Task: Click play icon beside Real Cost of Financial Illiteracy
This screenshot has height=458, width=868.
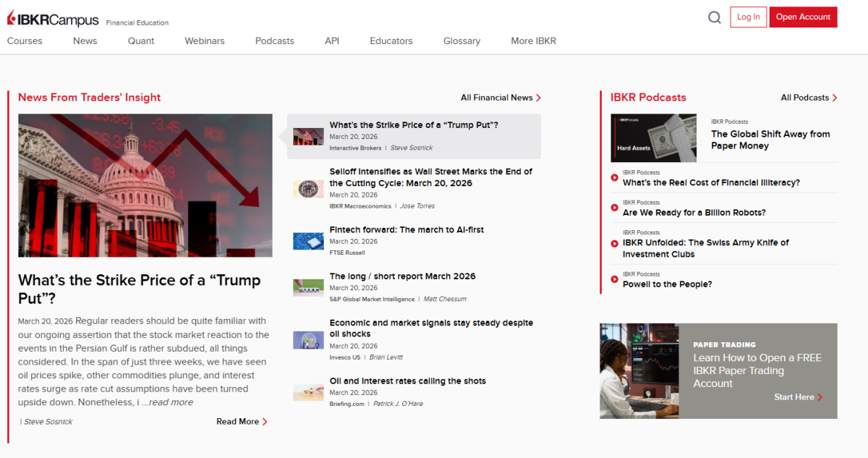Action: click(615, 177)
